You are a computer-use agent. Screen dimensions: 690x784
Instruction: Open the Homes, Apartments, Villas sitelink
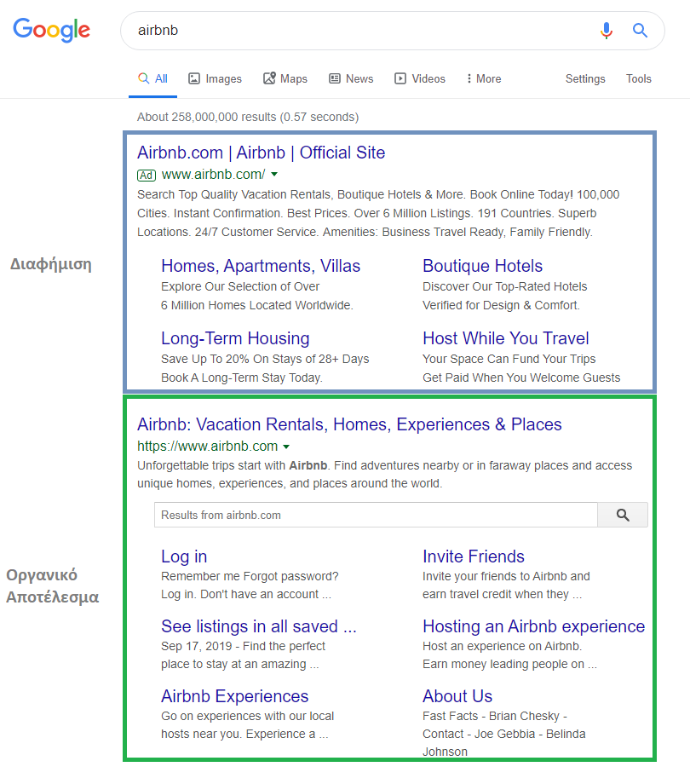(261, 266)
